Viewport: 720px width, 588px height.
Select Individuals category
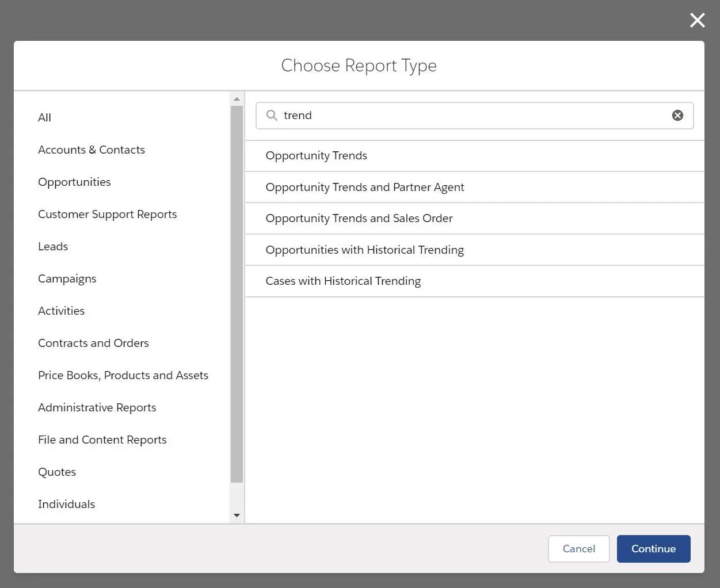(x=66, y=504)
